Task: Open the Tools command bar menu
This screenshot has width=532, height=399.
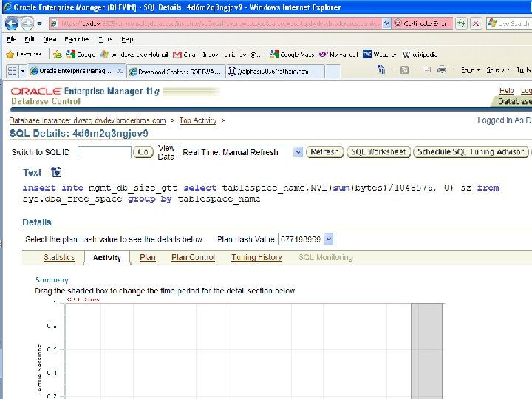Action: [524, 70]
